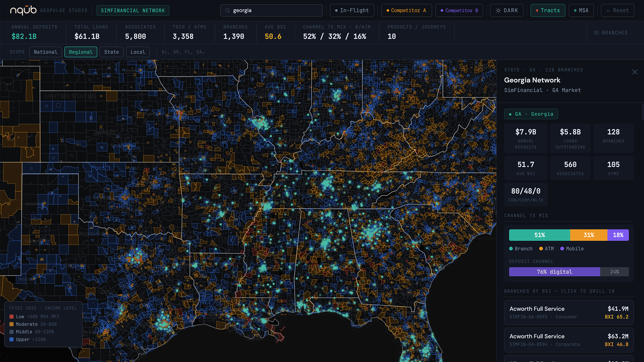The image size is (644, 362).
Task: Click the $61.1B total loans value
Action: [x=87, y=37]
